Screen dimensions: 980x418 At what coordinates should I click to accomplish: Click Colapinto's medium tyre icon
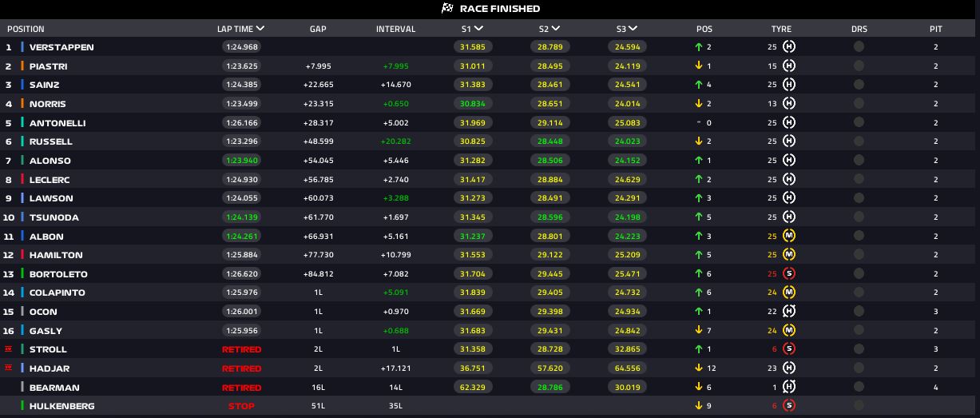789,293
